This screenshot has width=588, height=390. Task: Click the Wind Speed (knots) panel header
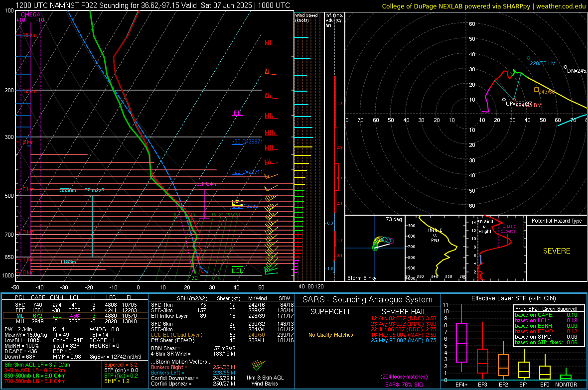(306, 17)
